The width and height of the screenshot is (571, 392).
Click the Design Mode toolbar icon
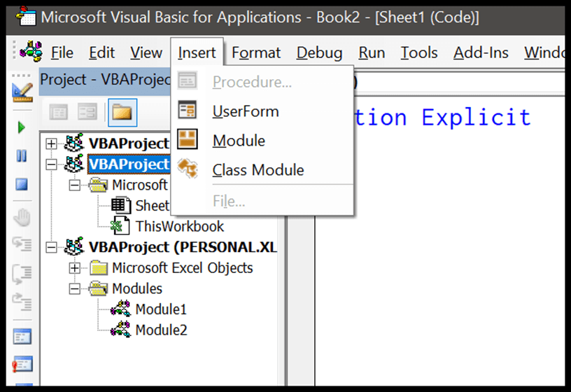point(22,91)
